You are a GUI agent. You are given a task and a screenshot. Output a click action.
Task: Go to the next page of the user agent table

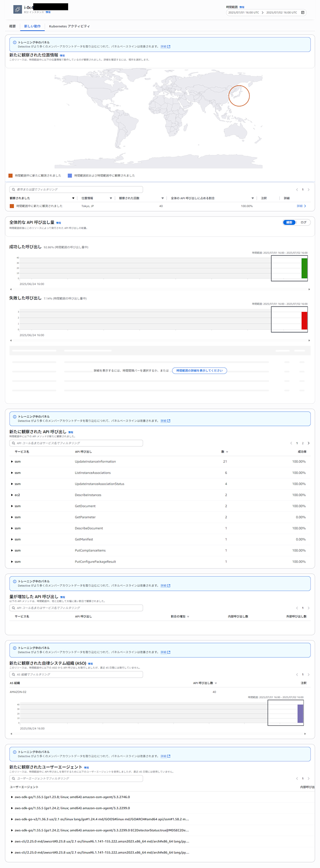309,779
